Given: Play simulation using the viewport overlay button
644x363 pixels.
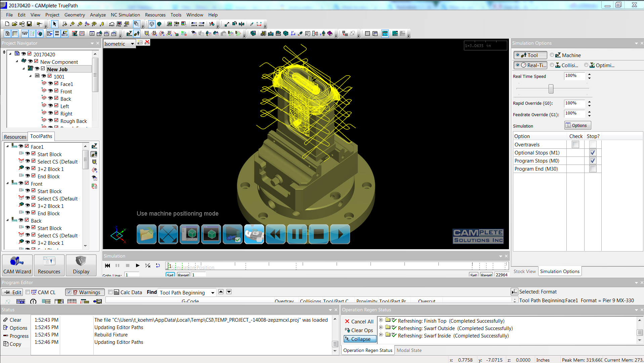Looking at the screenshot, I should [x=340, y=234].
